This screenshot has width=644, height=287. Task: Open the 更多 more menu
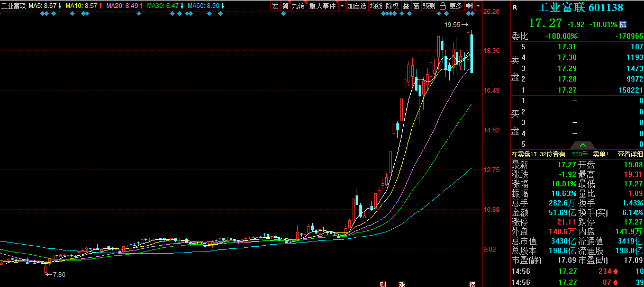[456, 6]
